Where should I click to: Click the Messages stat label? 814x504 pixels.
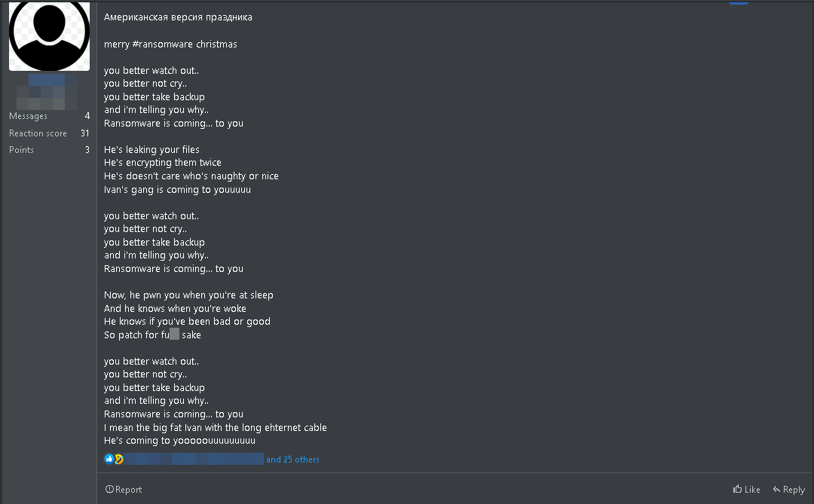click(x=28, y=116)
